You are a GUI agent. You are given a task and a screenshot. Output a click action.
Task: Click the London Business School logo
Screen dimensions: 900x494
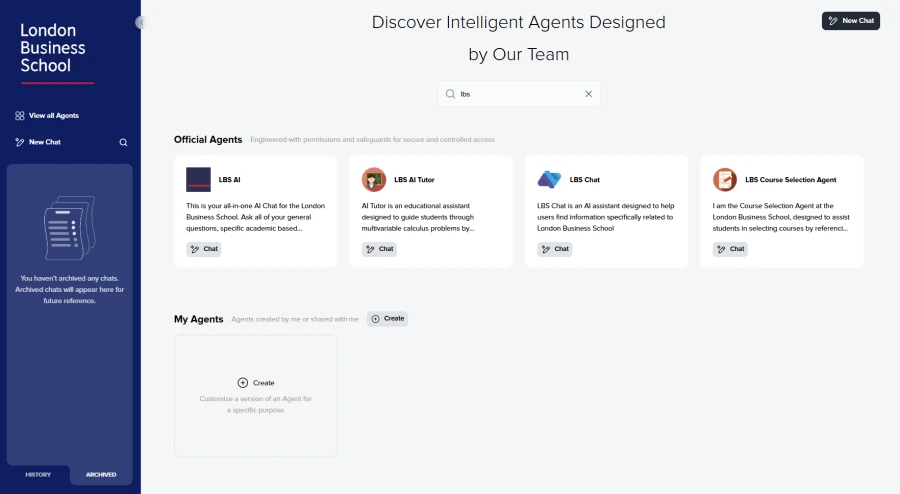point(55,50)
